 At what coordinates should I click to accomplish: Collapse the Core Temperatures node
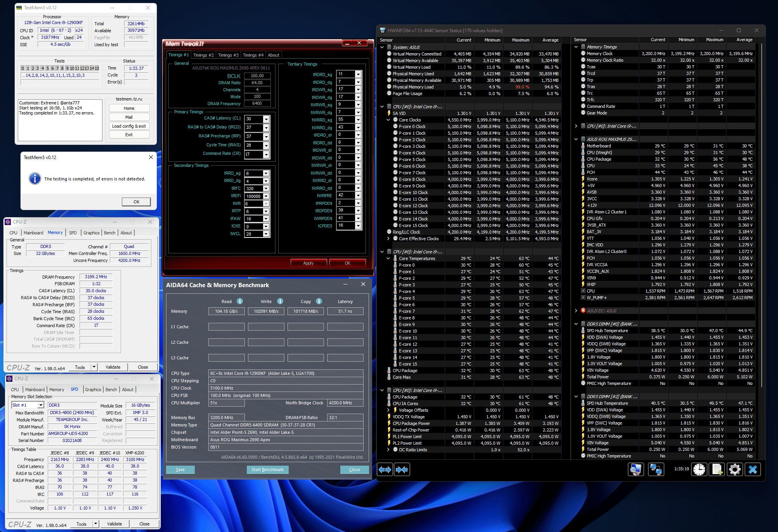[388, 258]
